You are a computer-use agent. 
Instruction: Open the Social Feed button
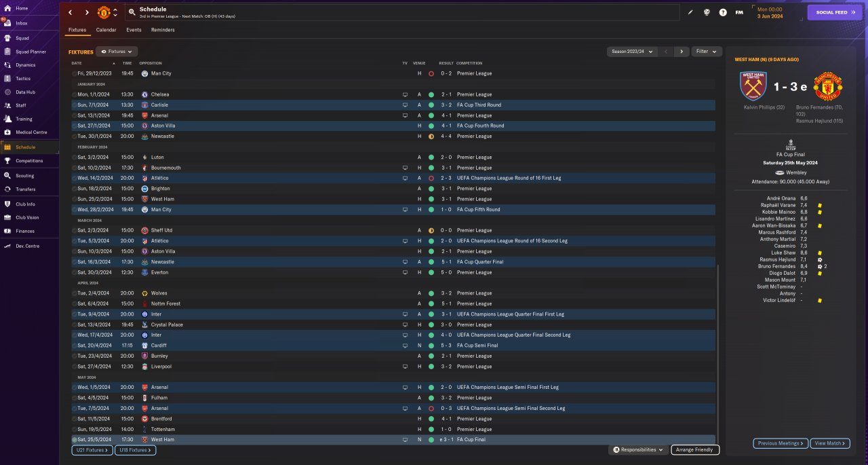[835, 12]
